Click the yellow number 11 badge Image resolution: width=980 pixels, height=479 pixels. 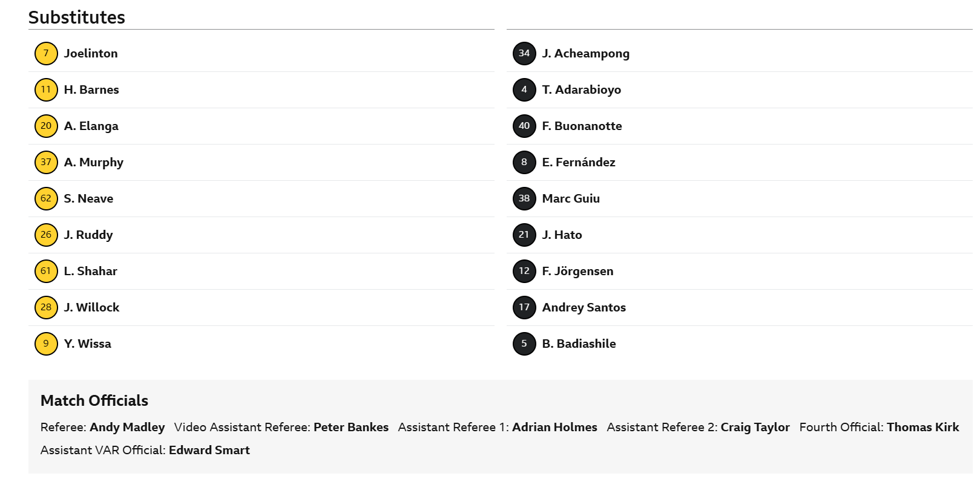(x=46, y=90)
